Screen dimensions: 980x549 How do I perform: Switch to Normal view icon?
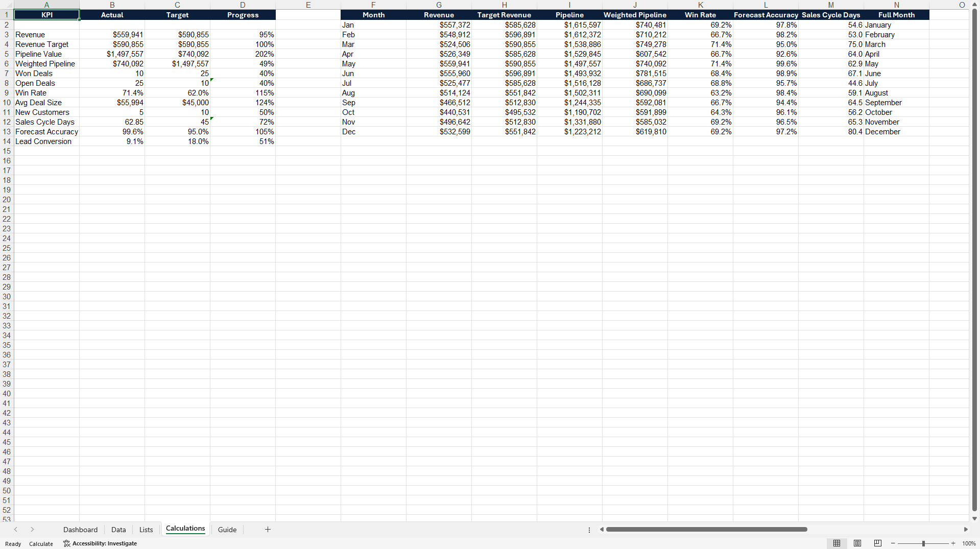click(836, 543)
